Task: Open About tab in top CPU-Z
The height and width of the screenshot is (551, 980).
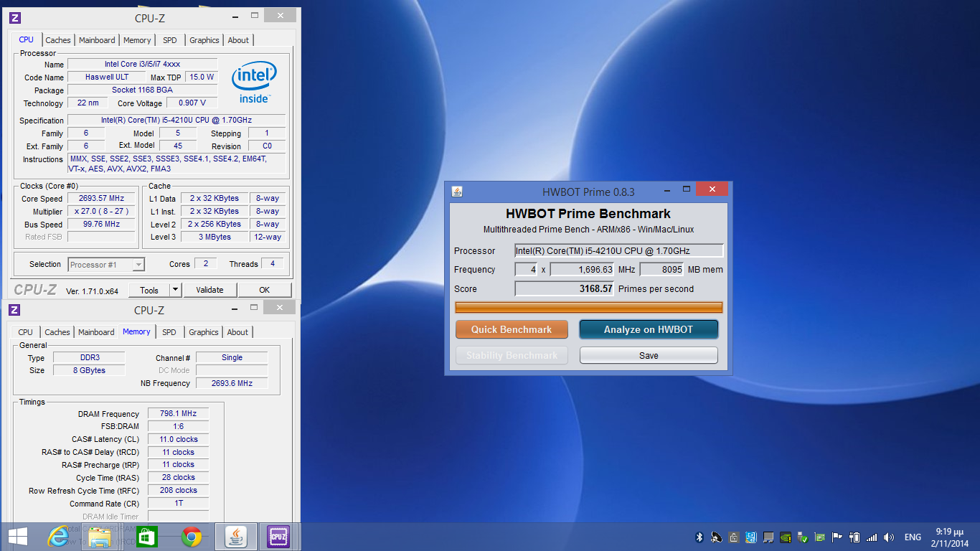Action: tap(238, 40)
